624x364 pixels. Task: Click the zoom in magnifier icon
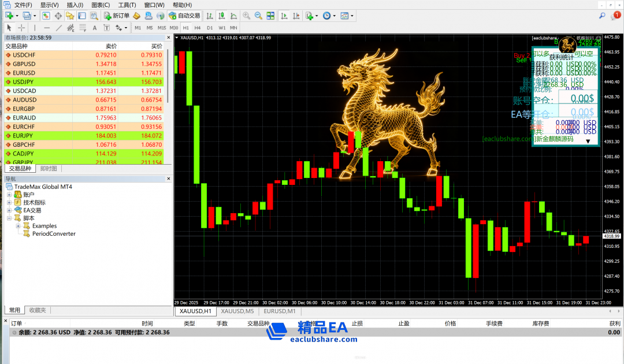pyautogui.click(x=247, y=16)
